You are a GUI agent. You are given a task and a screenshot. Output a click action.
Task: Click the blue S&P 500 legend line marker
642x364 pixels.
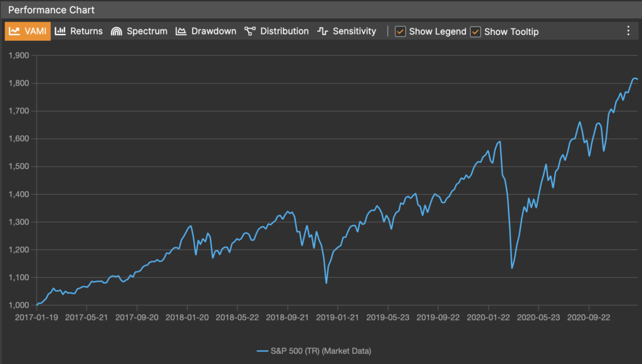tap(263, 350)
